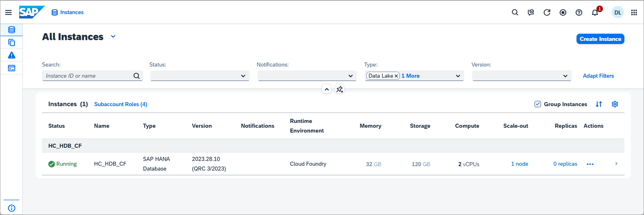Open Instances breadcrumb in header

pos(68,13)
